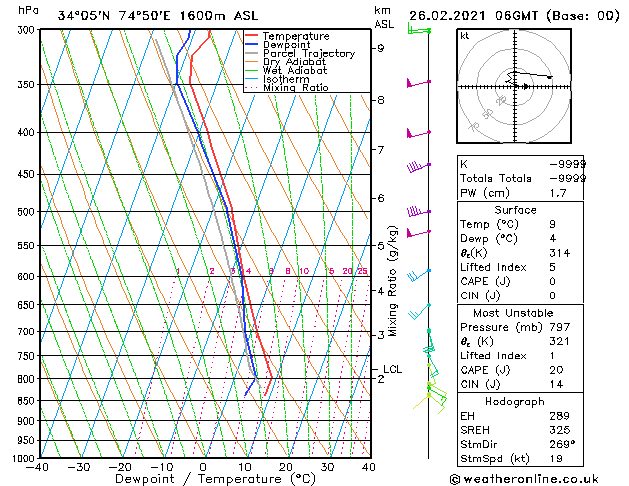Click the CAPE value under Most Unstable

coord(556,370)
